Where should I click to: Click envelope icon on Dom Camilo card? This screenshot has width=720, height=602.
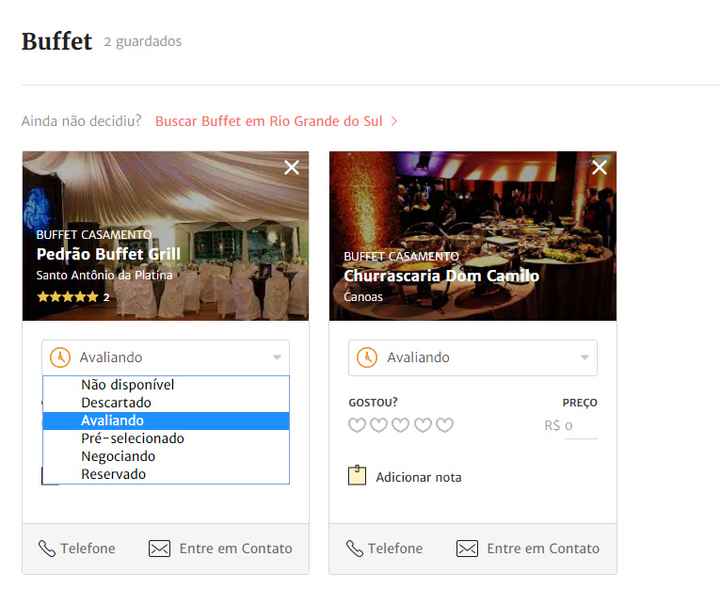tap(467, 548)
